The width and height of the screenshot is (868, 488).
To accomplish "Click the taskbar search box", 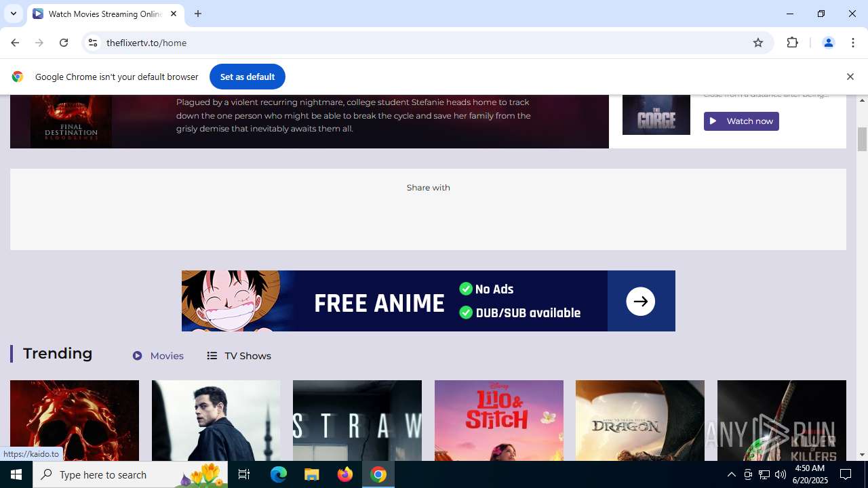I will point(130,474).
